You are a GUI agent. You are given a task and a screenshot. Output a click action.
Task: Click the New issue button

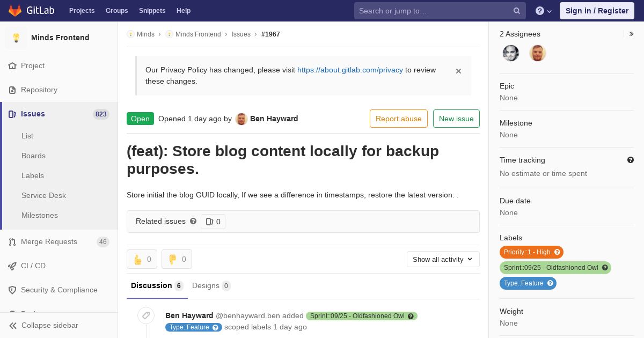456,119
